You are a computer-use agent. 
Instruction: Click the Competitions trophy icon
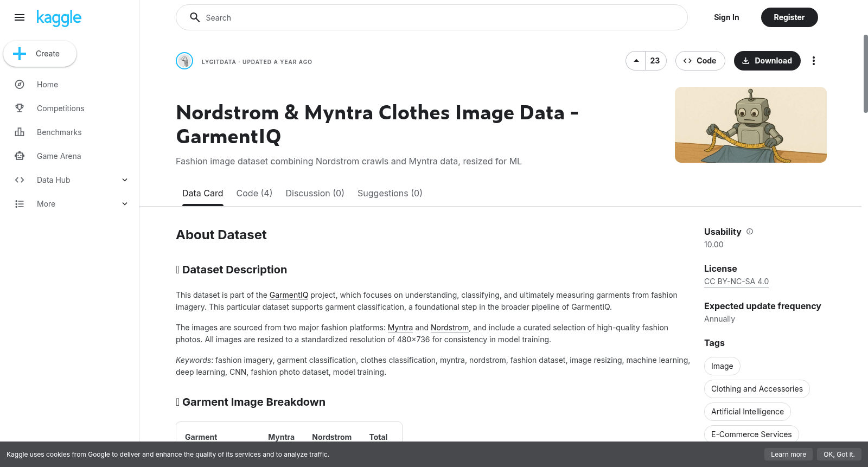coord(20,108)
